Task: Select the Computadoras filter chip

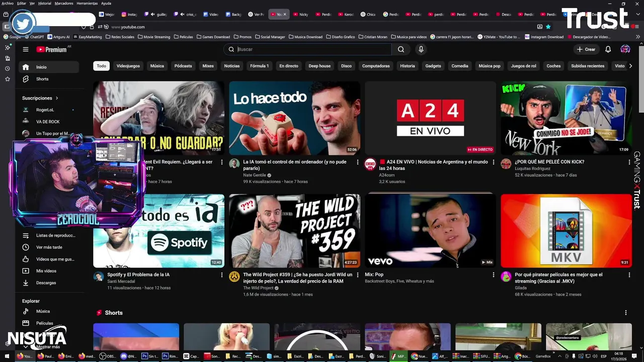Action: [x=376, y=66]
